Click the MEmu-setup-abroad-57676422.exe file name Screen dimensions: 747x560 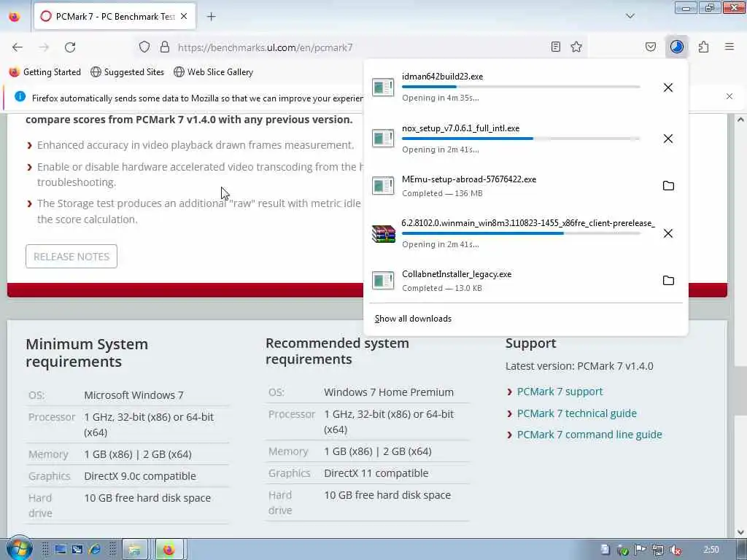tap(469, 179)
